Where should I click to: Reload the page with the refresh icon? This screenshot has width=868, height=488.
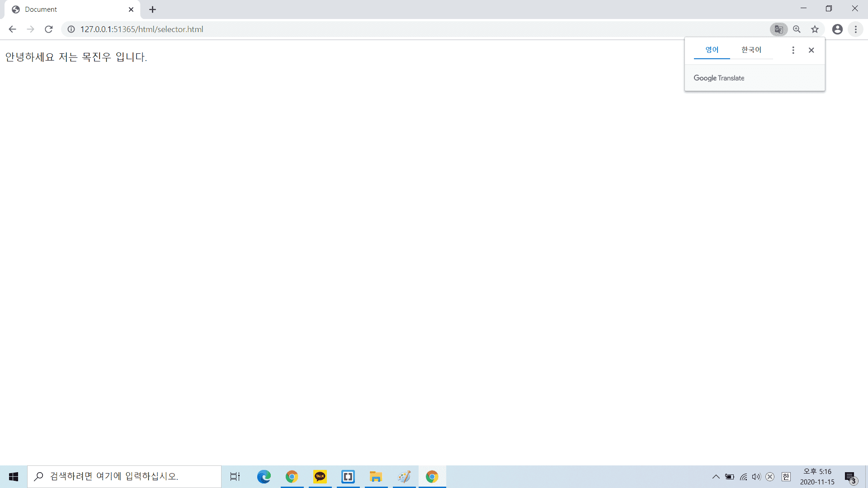(49, 29)
